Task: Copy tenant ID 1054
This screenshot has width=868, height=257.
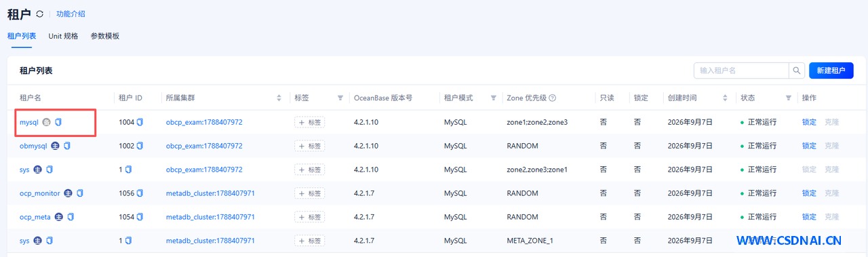Action: click(140, 217)
